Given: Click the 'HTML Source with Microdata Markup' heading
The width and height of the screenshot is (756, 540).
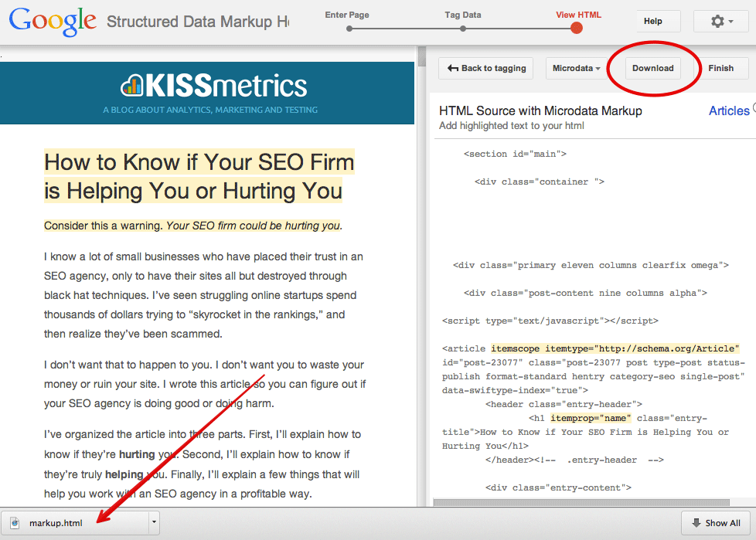Looking at the screenshot, I should click(x=540, y=110).
